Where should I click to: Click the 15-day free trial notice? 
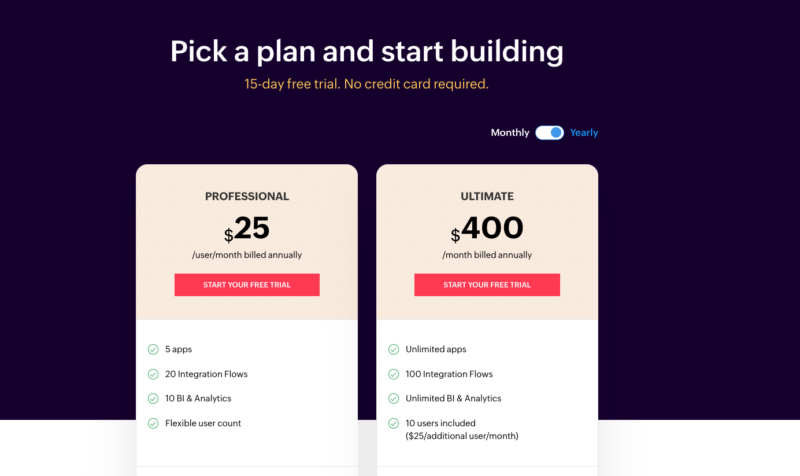click(366, 84)
